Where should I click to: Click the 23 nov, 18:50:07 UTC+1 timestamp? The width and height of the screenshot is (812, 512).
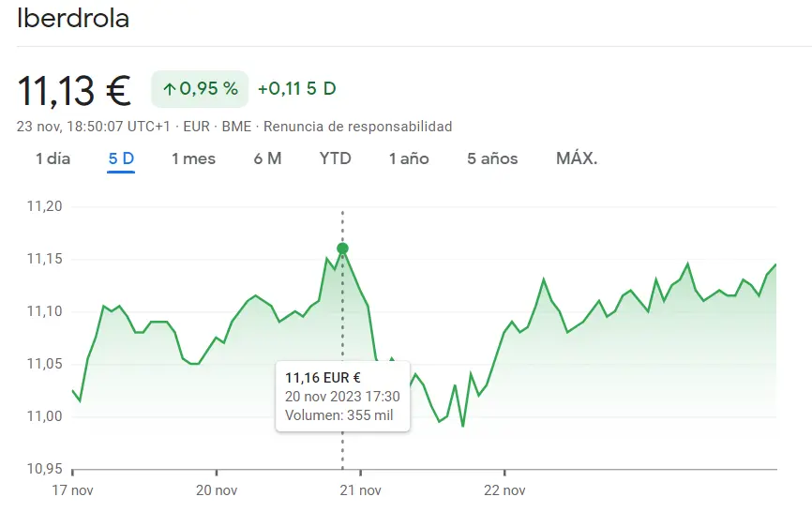click(93, 127)
